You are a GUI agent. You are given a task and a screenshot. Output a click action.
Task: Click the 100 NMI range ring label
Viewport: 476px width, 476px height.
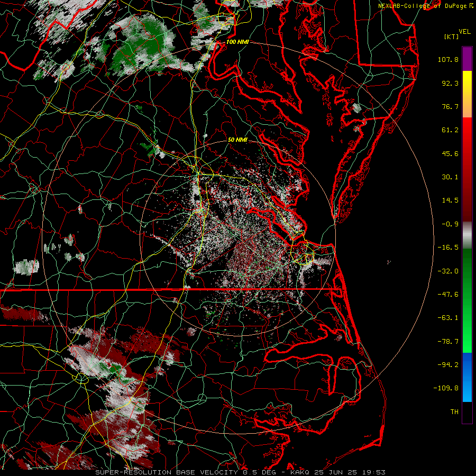pyautogui.click(x=237, y=42)
